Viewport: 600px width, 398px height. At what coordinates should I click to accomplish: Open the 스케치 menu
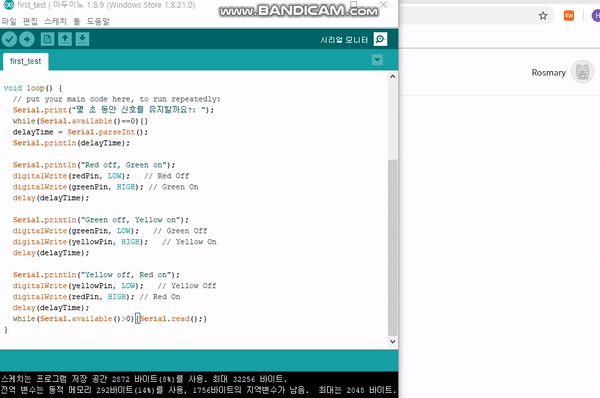55,21
